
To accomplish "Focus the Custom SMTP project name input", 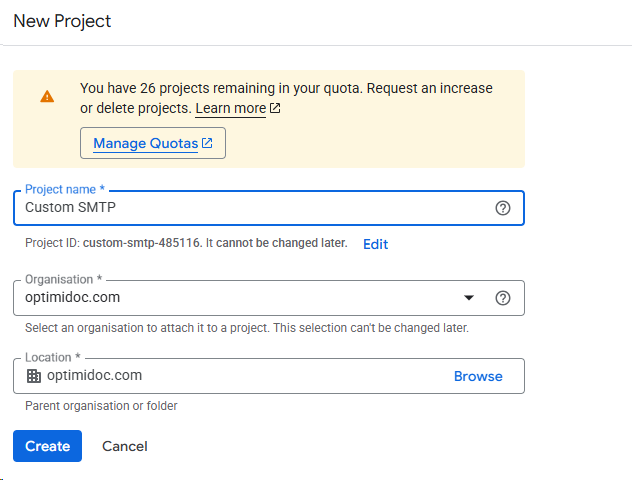I will [x=250, y=208].
